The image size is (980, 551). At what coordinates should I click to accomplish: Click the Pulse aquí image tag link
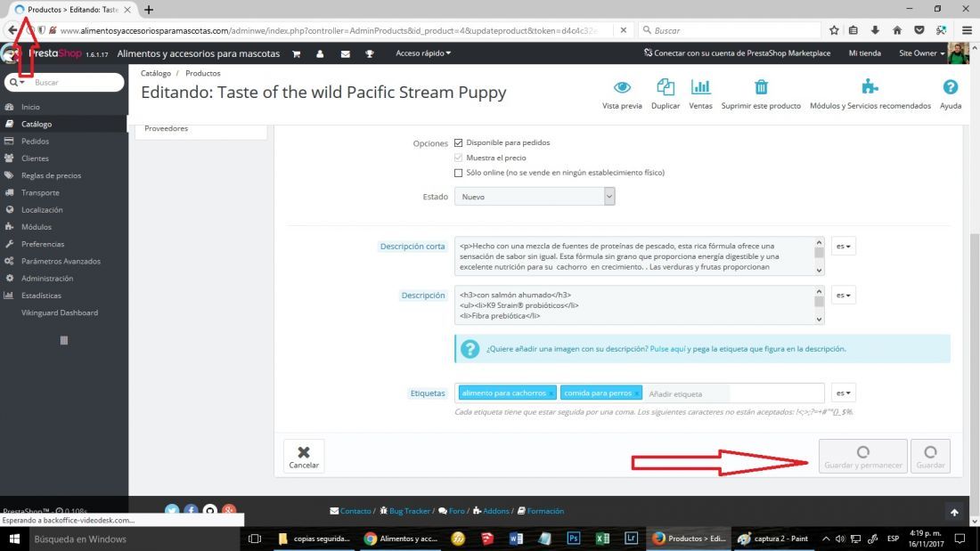(x=667, y=349)
